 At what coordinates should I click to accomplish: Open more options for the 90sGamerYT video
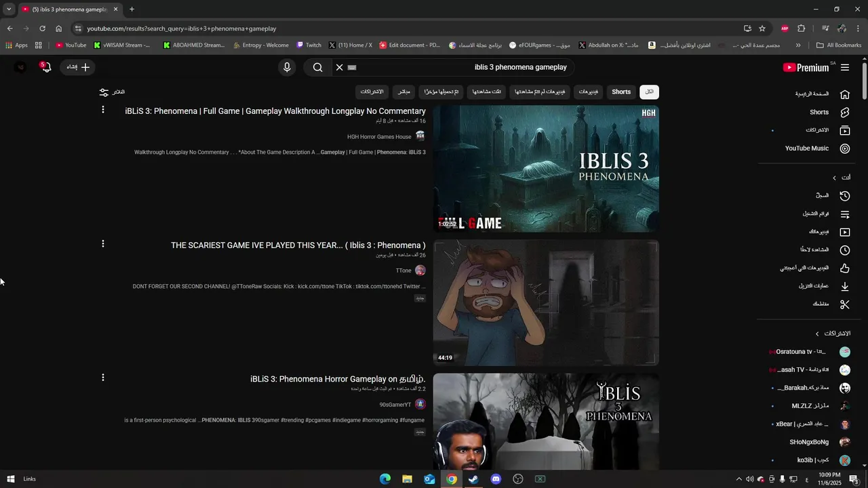pos(103,378)
